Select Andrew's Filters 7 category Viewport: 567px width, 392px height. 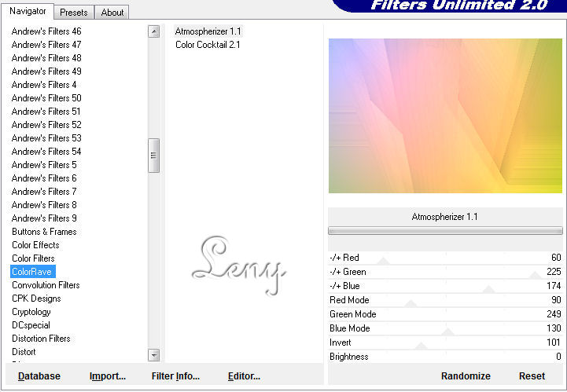44,192
